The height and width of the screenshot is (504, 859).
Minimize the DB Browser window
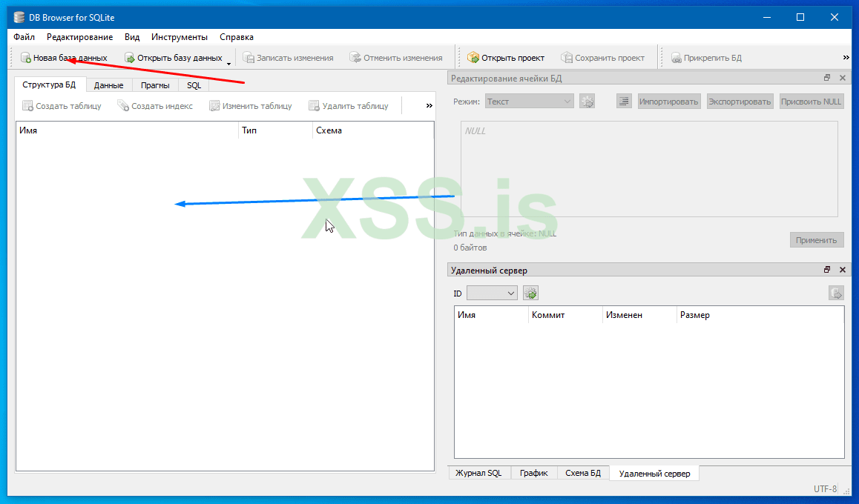767,18
